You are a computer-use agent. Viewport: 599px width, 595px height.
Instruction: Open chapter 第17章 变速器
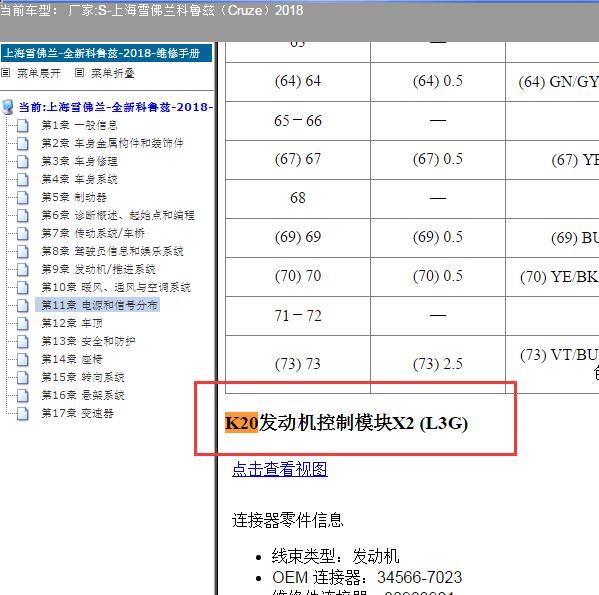(x=77, y=413)
